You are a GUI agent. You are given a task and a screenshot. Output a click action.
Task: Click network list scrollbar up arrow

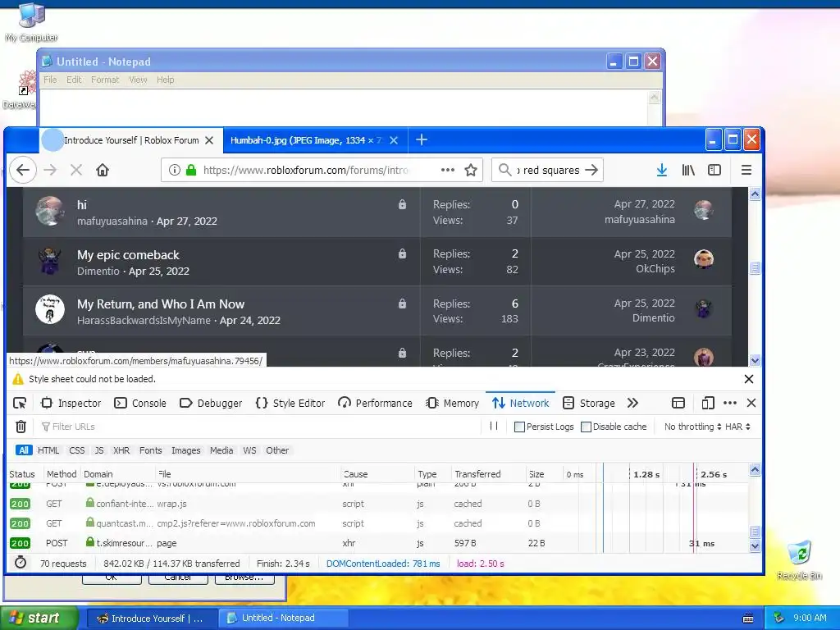pyautogui.click(x=755, y=470)
